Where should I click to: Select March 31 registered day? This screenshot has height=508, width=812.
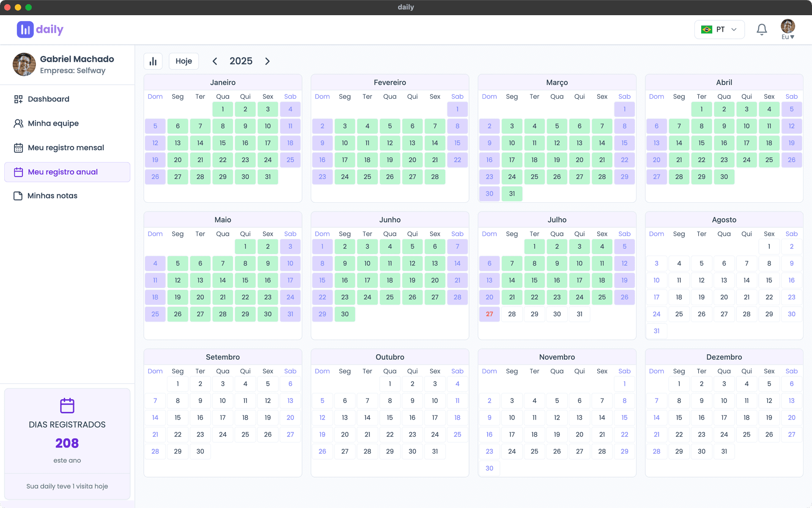pyautogui.click(x=512, y=194)
